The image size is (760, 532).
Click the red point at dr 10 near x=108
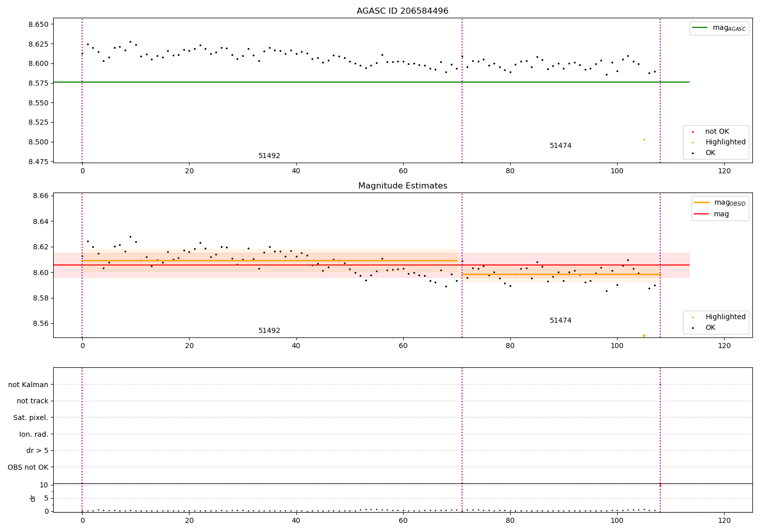click(660, 485)
